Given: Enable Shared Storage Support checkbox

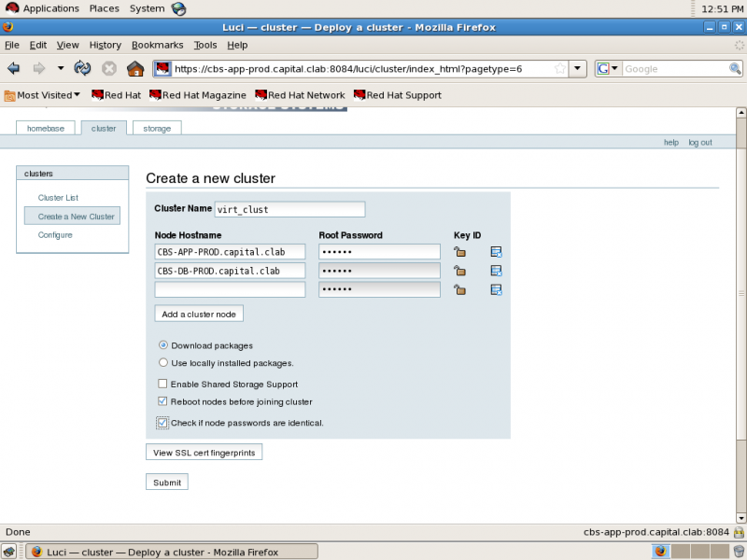Looking at the screenshot, I should 162,384.
